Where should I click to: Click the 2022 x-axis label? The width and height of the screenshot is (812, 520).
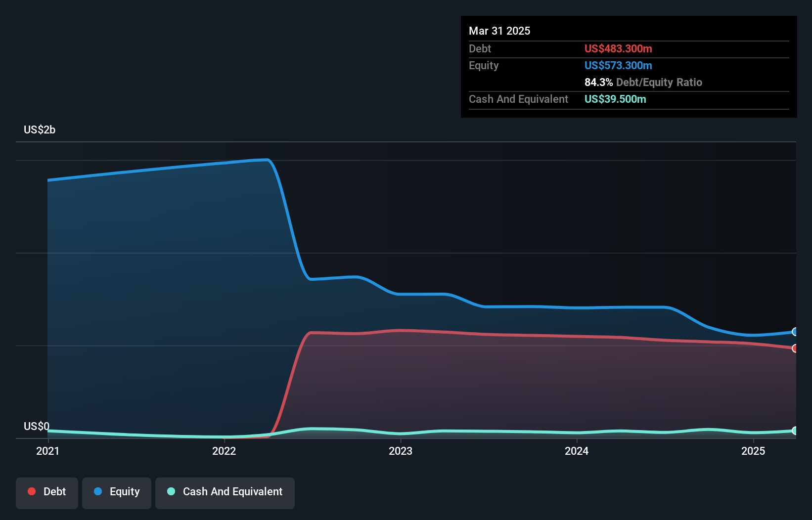[x=224, y=451]
